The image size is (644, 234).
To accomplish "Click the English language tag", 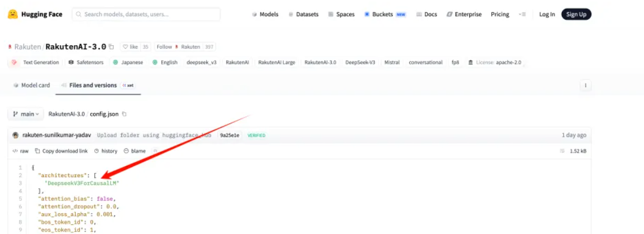I will coord(165,63).
